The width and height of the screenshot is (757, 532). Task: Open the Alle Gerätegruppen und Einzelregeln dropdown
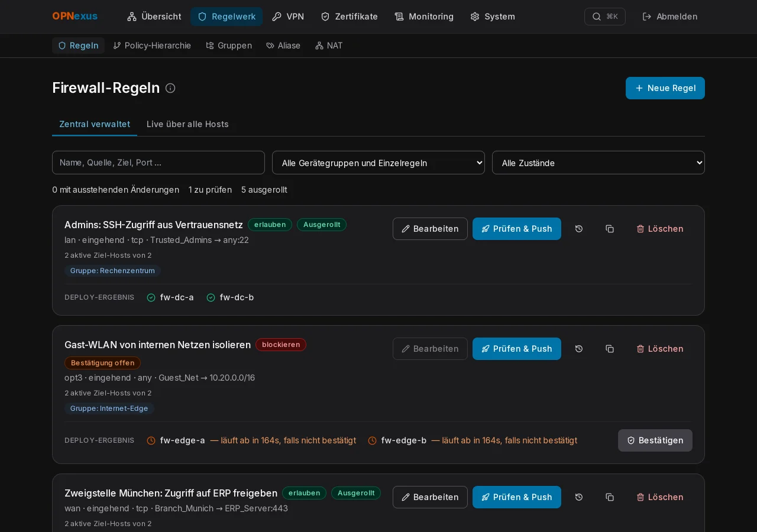pyautogui.click(x=378, y=163)
